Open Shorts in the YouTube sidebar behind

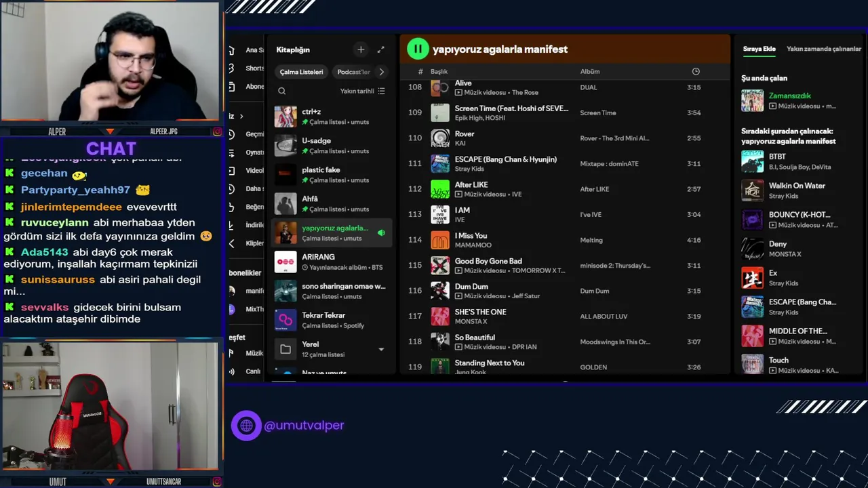coord(255,68)
